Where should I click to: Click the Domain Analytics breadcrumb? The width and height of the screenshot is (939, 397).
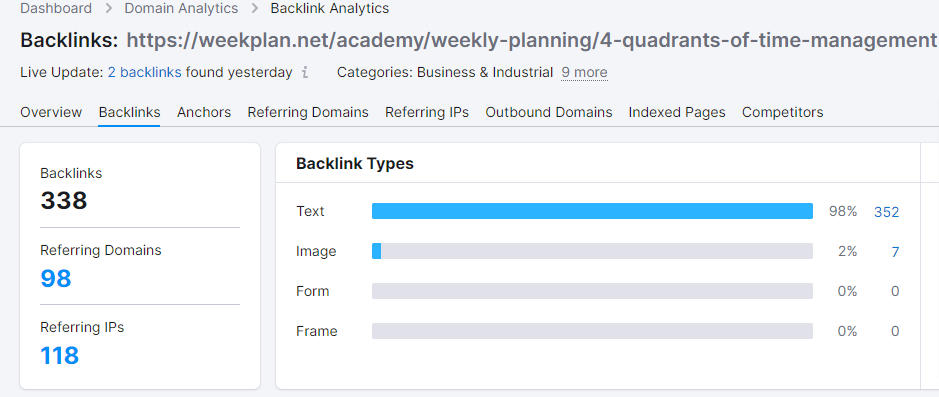click(181, 8)
